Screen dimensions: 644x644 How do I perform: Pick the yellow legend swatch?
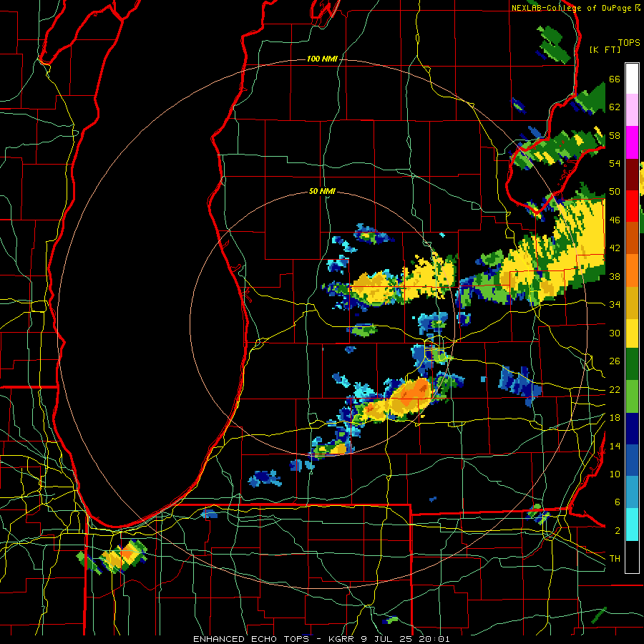(x=632, y=333)
